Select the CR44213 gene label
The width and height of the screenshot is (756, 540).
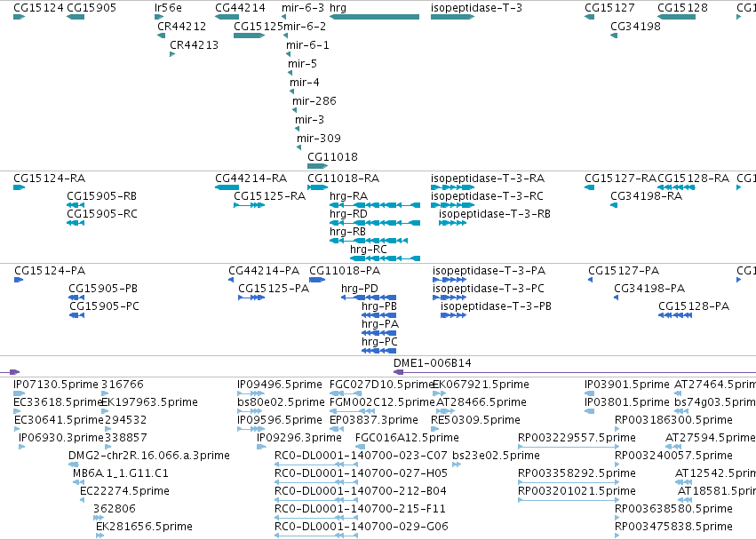pyautogui.click(x=195, y=44)
